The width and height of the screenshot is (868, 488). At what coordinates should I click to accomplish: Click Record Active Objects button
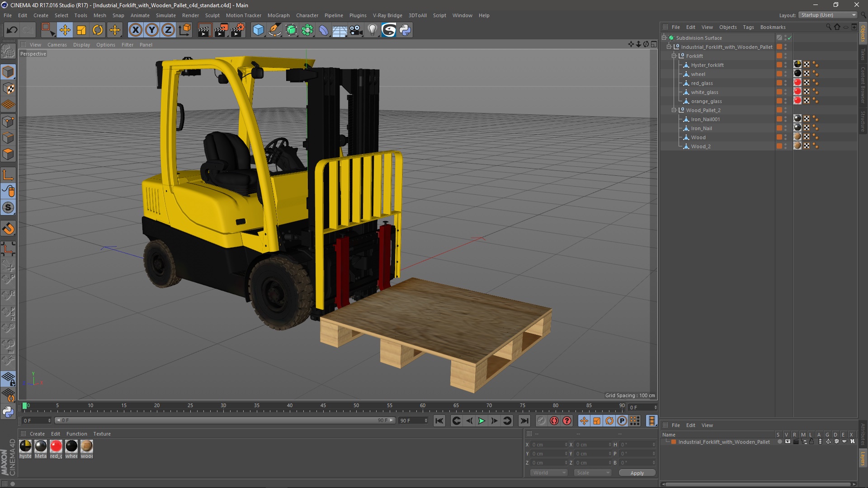[541, 421]
